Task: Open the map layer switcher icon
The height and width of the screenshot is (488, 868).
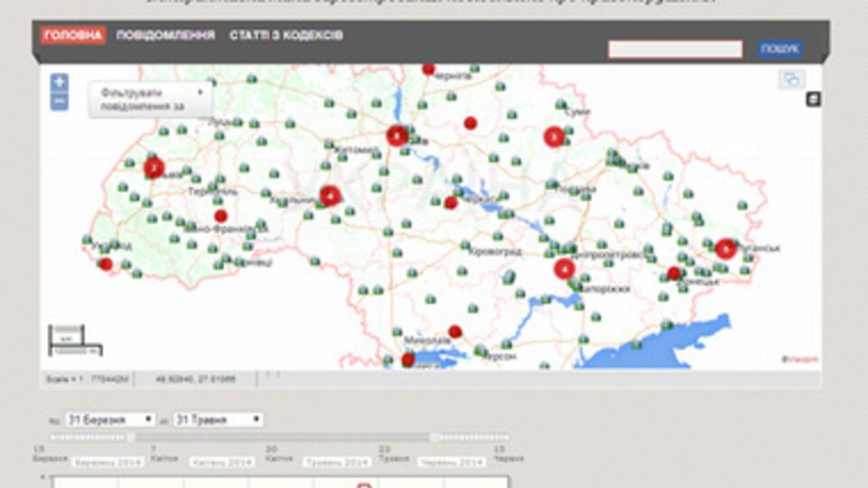Action: pos(791,80)
